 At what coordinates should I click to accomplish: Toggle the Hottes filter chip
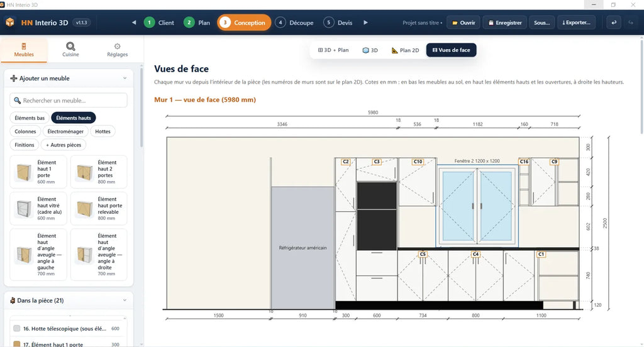(103, 131)
